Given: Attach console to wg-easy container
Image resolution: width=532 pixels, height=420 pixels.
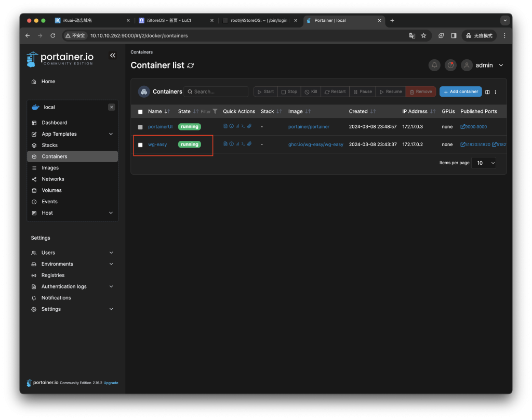Looking at the screenshot, I should (x=249, y=144).
